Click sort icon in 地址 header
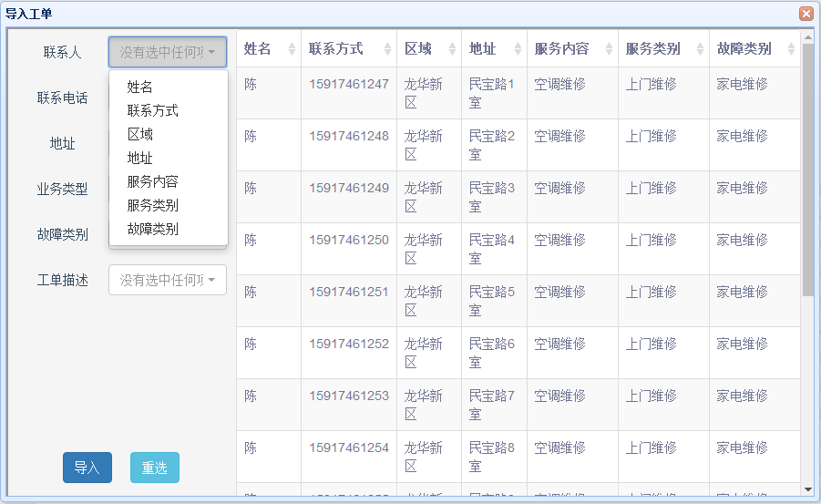 point(518,49)
